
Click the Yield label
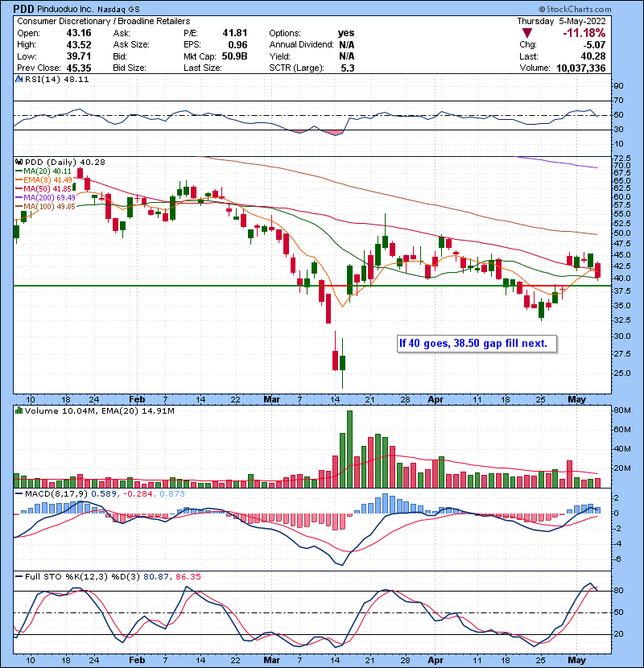[279, 56]
